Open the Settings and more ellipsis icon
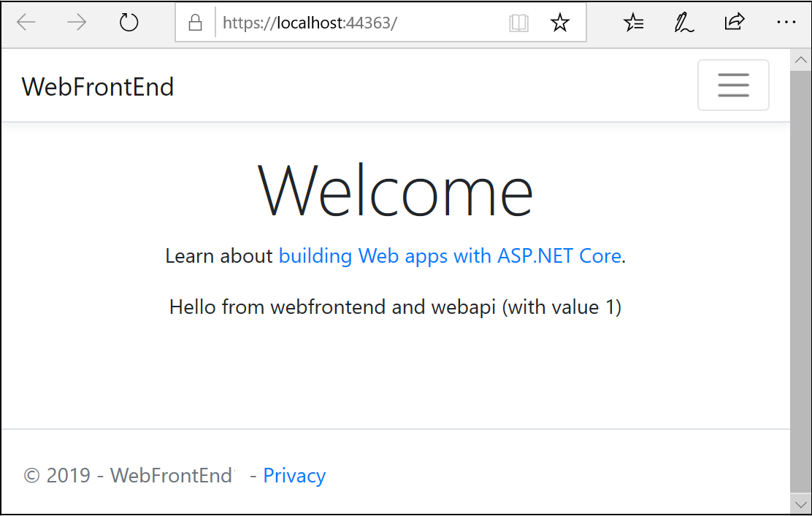 786,23
